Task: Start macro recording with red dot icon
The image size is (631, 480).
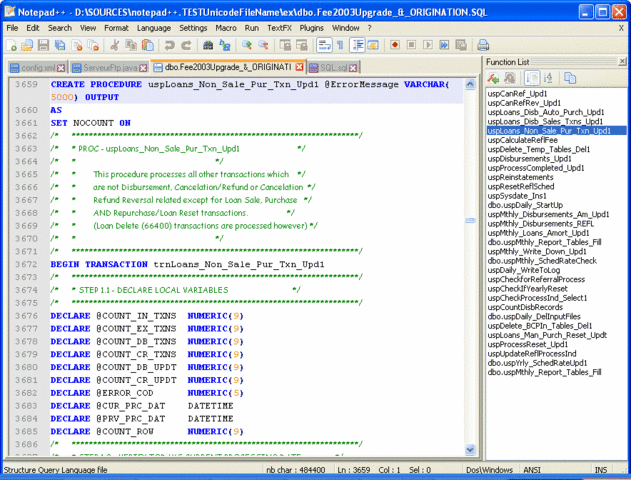Action: 396,45
